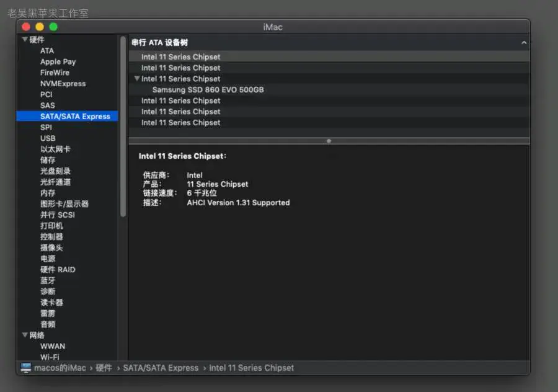Collapse the 网络 network category
The image size is (558, 392).
coord(25,335)
